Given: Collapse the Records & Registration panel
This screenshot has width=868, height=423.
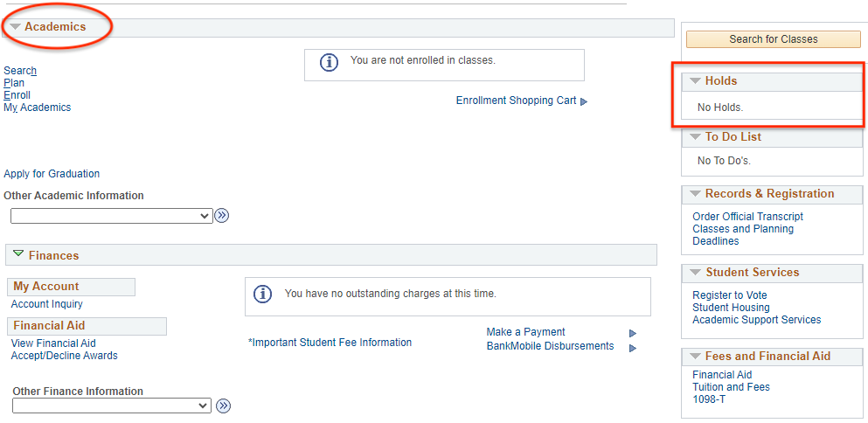Looking at the screenshot, I should tap(695, 194).
